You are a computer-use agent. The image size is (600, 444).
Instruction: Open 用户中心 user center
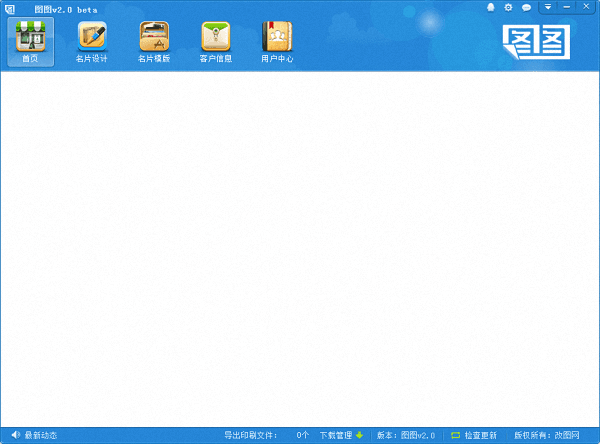(277, 41)
